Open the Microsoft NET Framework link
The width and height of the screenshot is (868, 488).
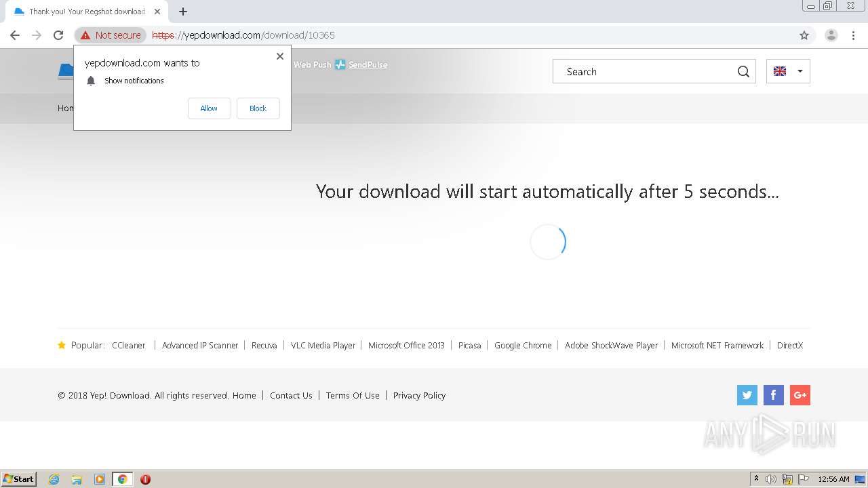(717, 345)
